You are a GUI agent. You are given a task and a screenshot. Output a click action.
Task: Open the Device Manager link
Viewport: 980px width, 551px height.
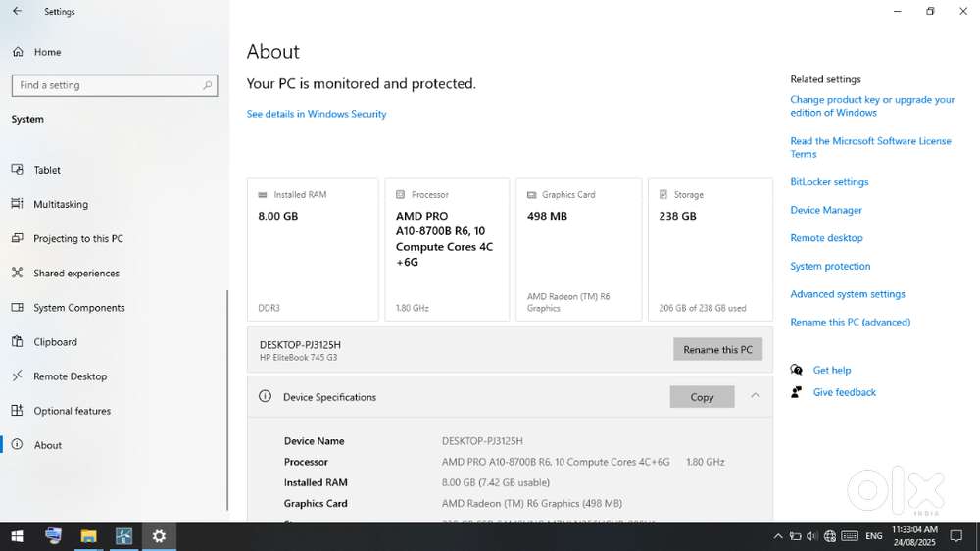[x=826, y=210]
